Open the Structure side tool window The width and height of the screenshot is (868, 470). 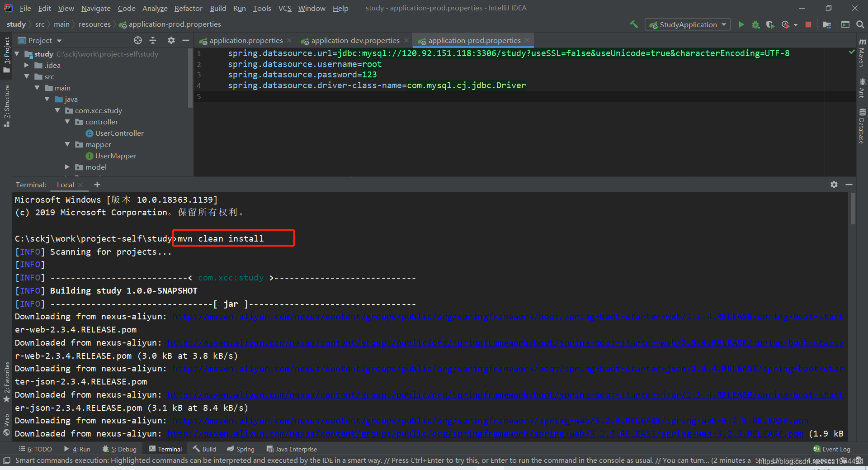coord(6,106)
